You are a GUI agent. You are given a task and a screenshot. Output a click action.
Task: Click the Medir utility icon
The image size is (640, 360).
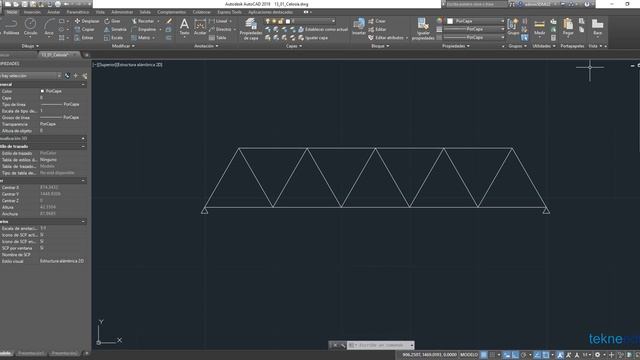(x=539, y=27)
